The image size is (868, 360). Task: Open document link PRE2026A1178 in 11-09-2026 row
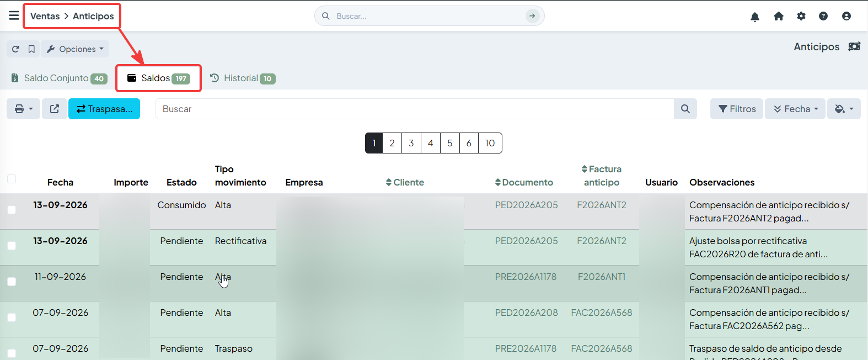526,277
